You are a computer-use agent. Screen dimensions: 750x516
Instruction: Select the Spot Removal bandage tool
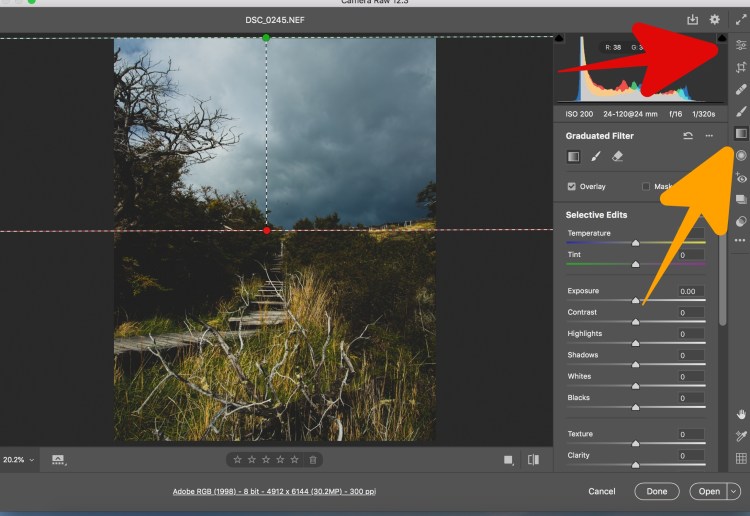pyautogui.click(x=741, y=89)
